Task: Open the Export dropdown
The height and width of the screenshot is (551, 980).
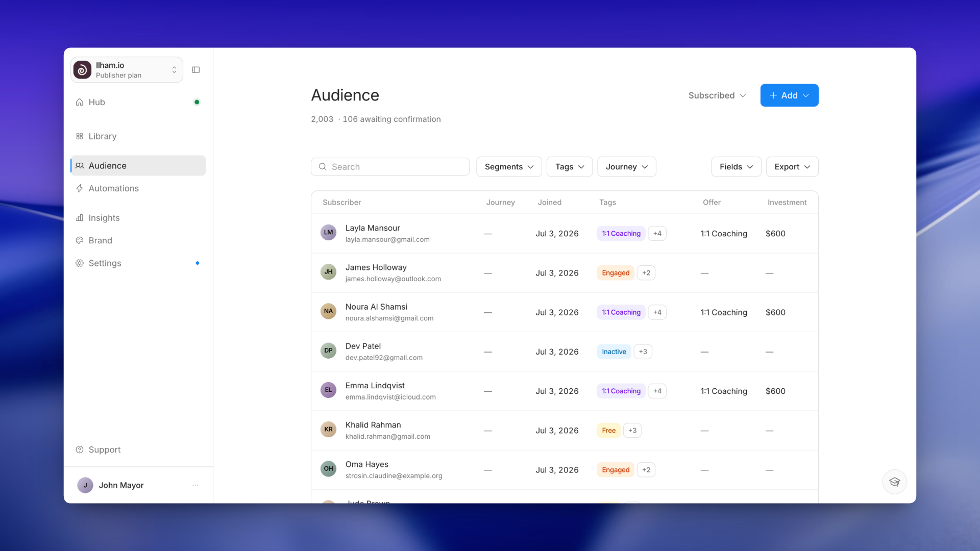Action: pos(792,167)
